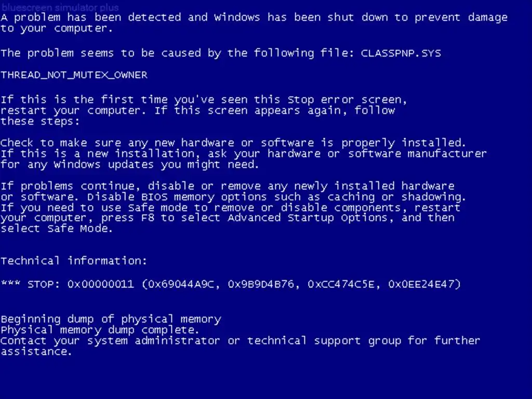Screen dimensions: 532x399
Task: Click the THREAD_NOT_MUTEX_OWNER error name
Action: pos(74,75)
